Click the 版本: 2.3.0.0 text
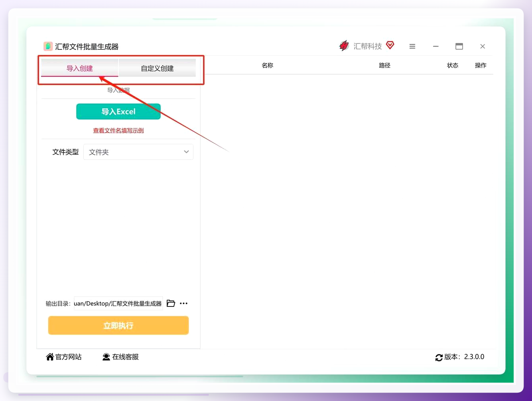532x401 pixels. point(464,357)
